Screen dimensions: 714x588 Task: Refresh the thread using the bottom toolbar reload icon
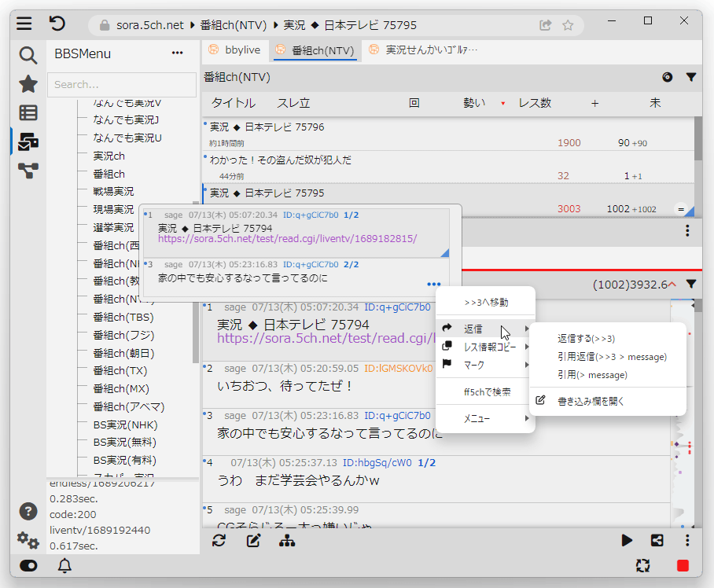click(x=219, y=541)
